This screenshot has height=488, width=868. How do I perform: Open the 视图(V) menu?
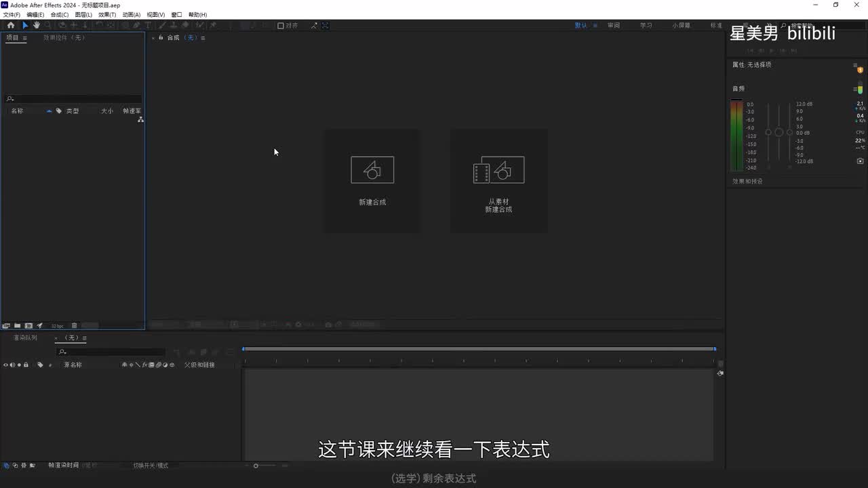click(x=156, y=14)
